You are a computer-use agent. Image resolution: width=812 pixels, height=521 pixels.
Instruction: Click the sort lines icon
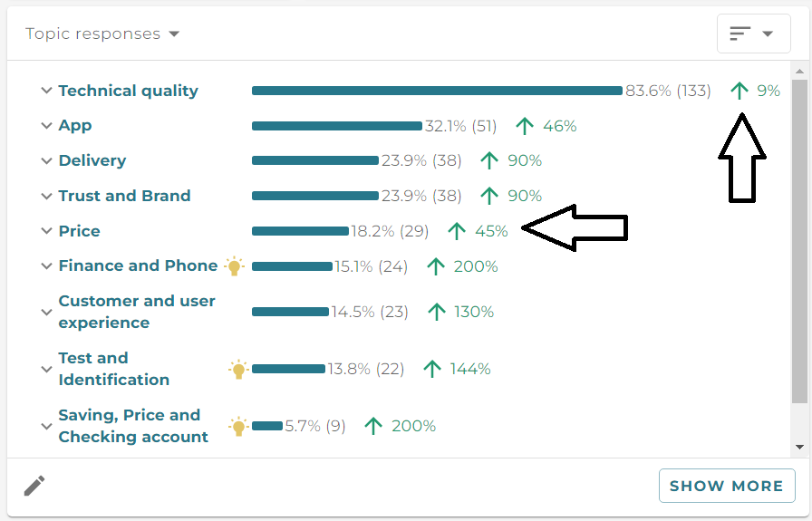tap(740, 34)
